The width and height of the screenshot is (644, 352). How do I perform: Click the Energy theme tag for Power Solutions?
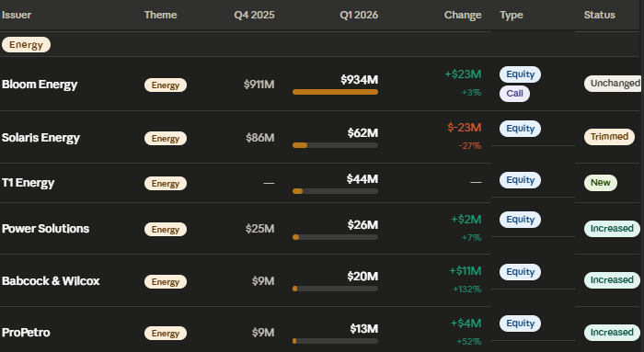tap(166, 230)
